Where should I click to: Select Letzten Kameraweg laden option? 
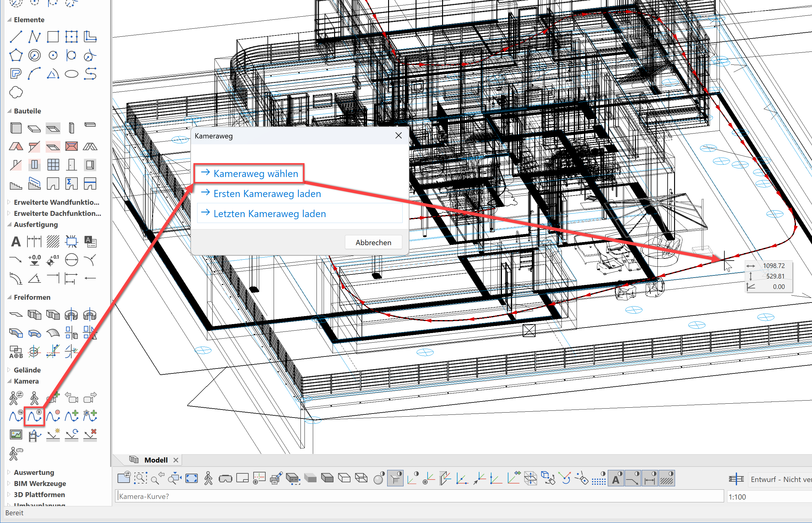point(269,214)
